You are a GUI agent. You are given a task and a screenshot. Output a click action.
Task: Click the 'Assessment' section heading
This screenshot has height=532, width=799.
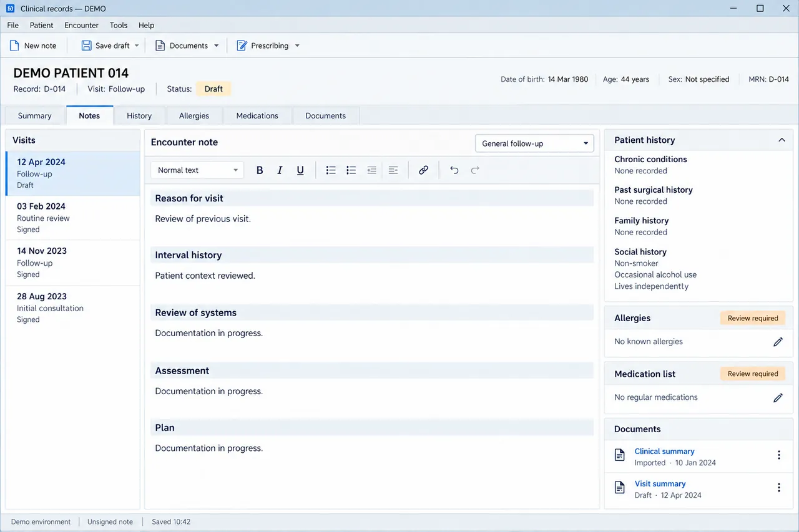pos(182,370)
